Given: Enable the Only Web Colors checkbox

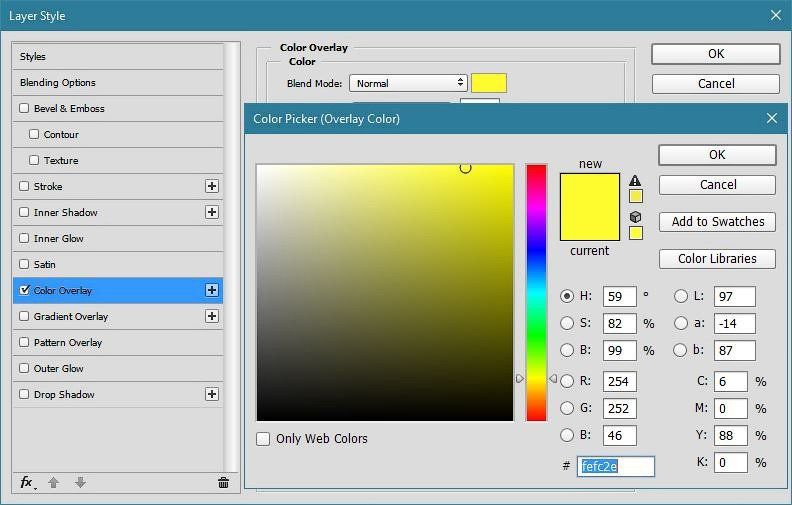Looking at the screenshot, I should click(263, 439).
